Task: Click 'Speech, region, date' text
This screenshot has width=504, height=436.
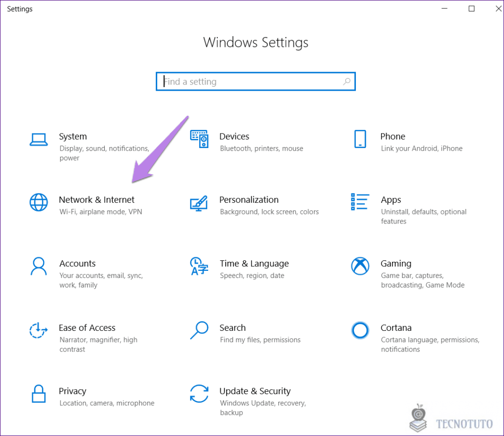Action: (252, 275)
